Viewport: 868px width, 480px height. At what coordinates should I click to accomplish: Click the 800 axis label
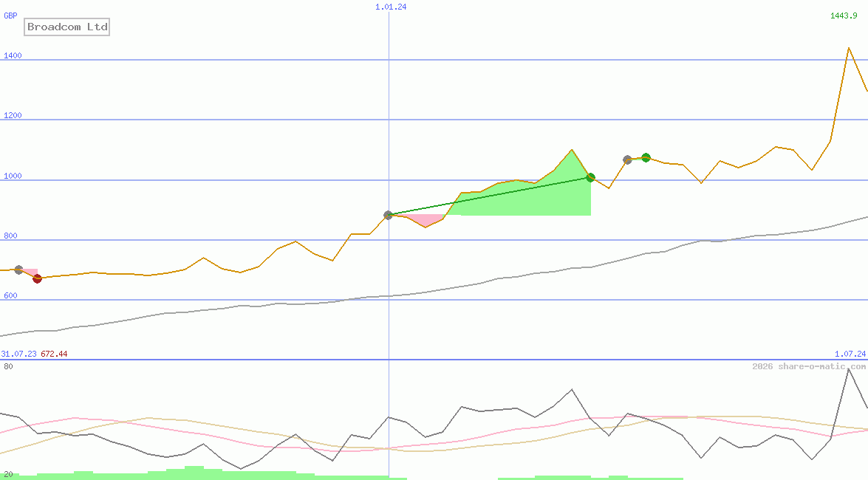[x=10, y=236]
